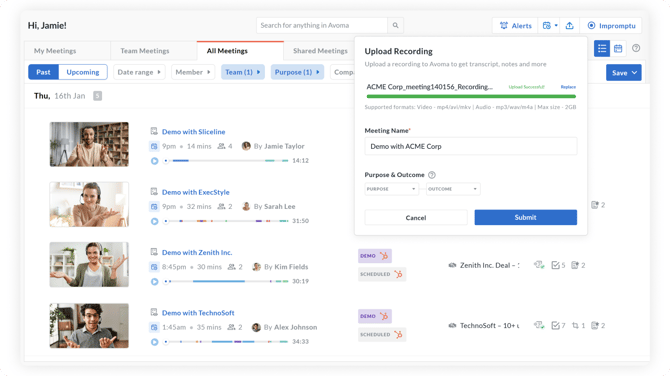The image size is (670, 376).
Task: Play the Demo with Sliceline recording
Action: [x=154, y=161]
